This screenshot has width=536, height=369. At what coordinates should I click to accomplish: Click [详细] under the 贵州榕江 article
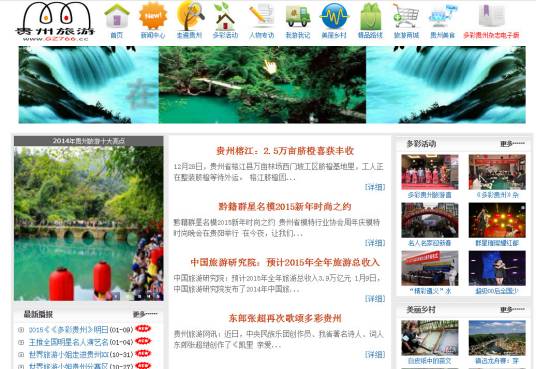point(375,187)
